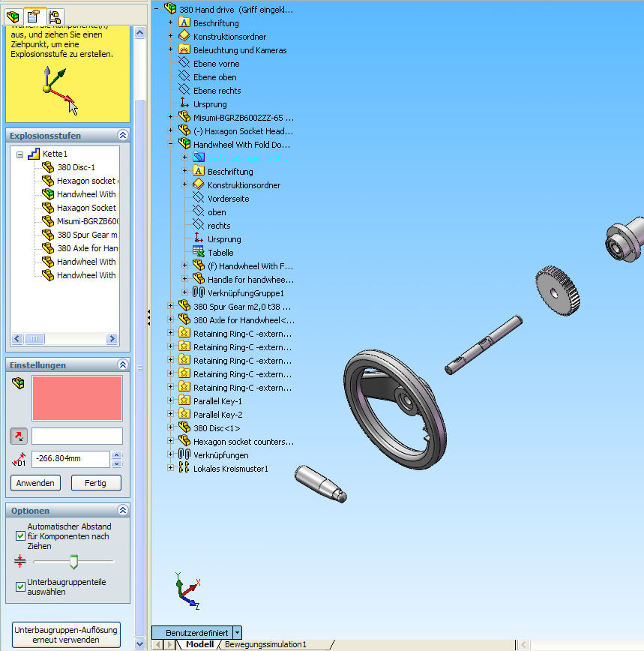Expand the top-level Beschriftung folder
The height and width of the screenshot is (651, 644).
click(x=170, y=22)
